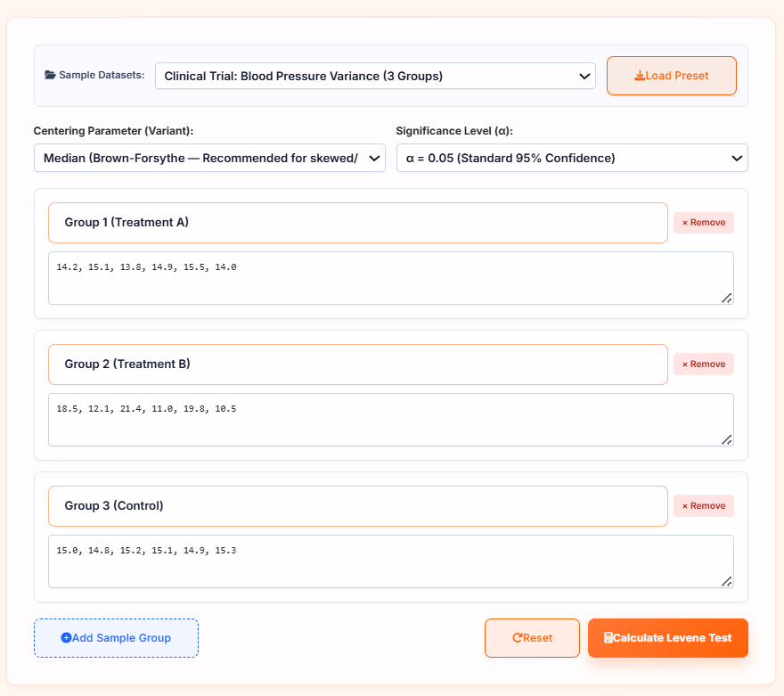Click the calculator icon in Calculate Levene Test

(608, 637)
